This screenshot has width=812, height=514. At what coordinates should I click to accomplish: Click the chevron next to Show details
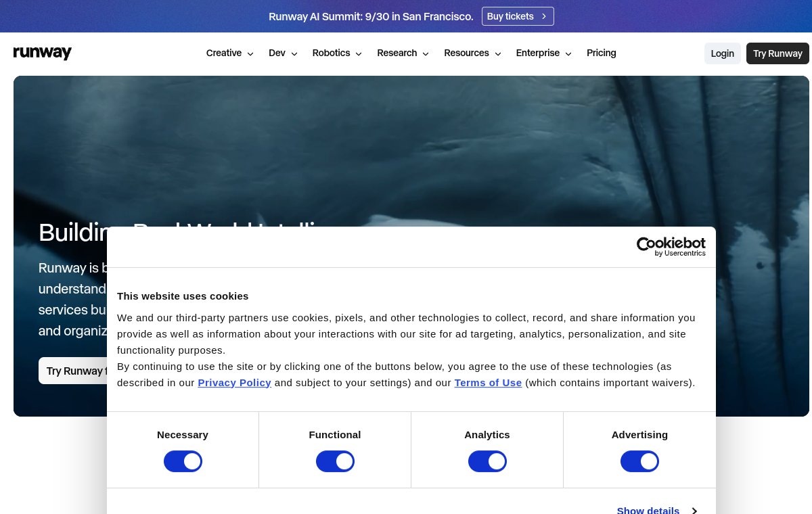coord(694,511)
